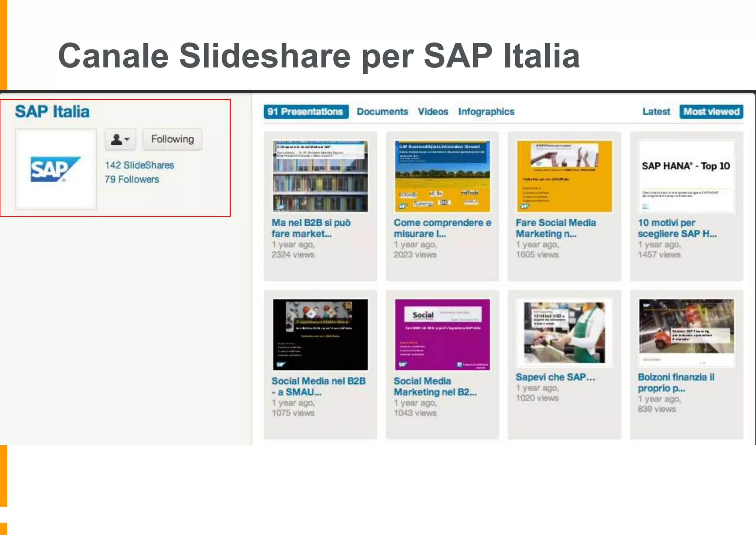The width and height of the screenshot is (756, 535).
Task: Open the 'Social Media nel B2B' black thumbnail
Action: point(320,335)
